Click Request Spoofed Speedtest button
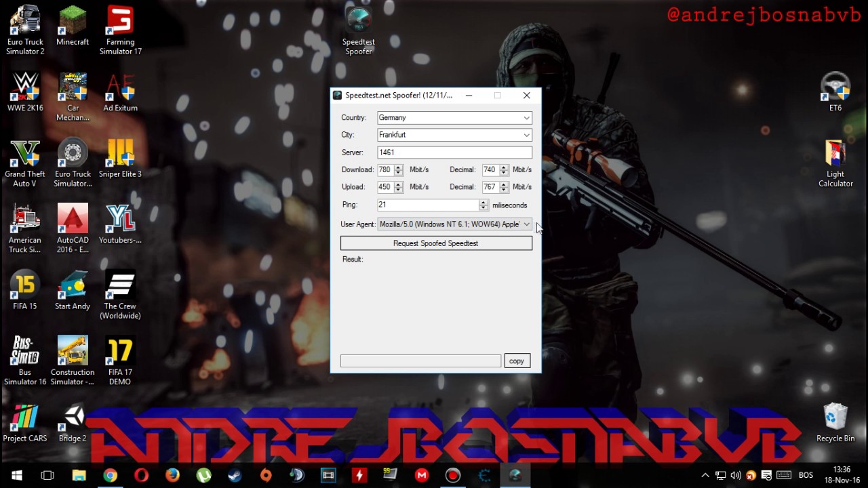Screen dimensions: 868x488 (x=436, y=243)
